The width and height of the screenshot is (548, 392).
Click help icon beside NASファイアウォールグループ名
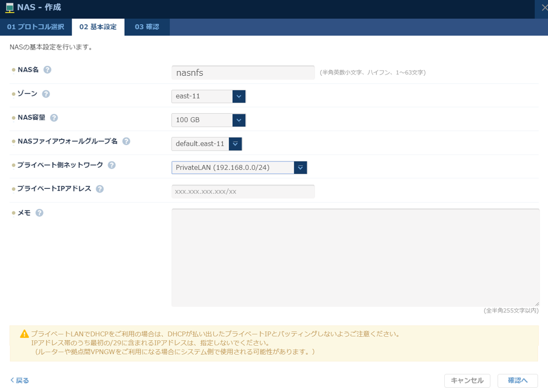click(x=126, y=141)
